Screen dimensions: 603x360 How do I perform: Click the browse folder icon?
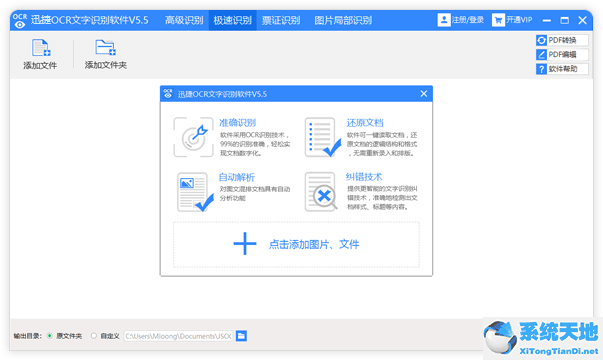[x=241, y=336]
